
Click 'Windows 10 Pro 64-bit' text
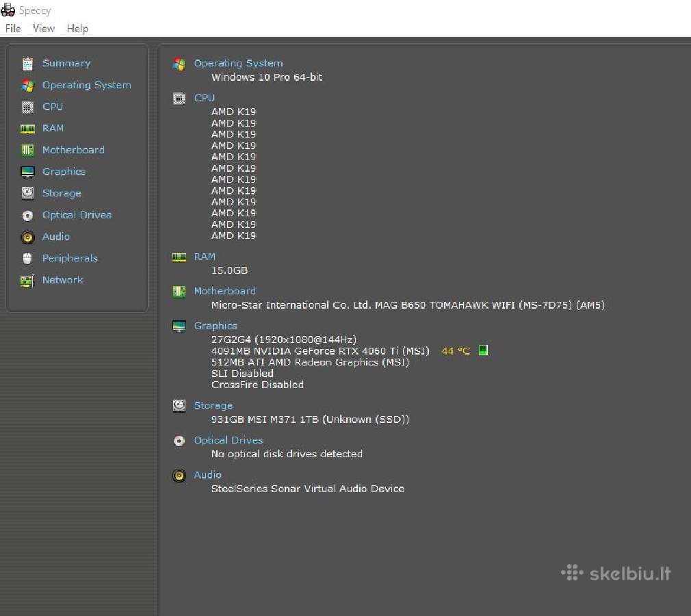[267, 77]
